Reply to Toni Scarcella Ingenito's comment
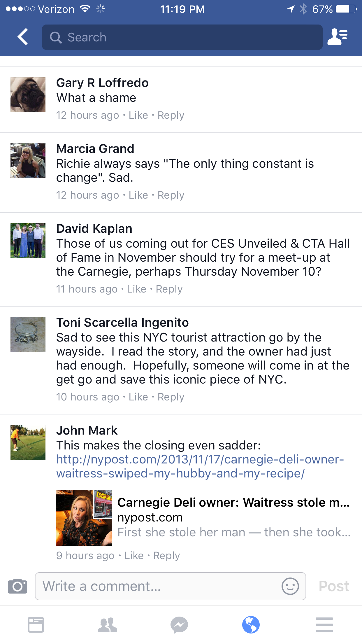The width and height of the screenshot is (362, 644). [x=171, y=397]
